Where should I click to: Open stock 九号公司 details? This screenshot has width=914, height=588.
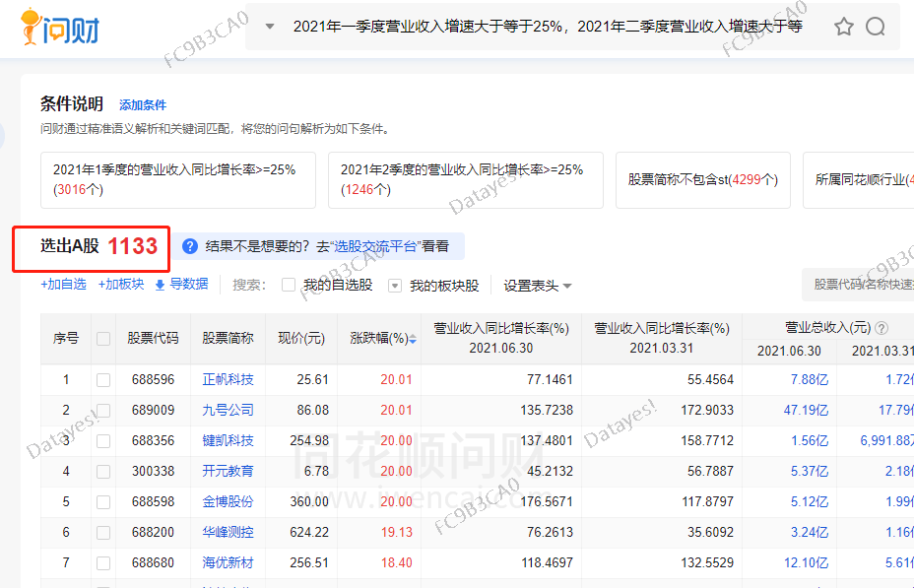click(228, 410)
